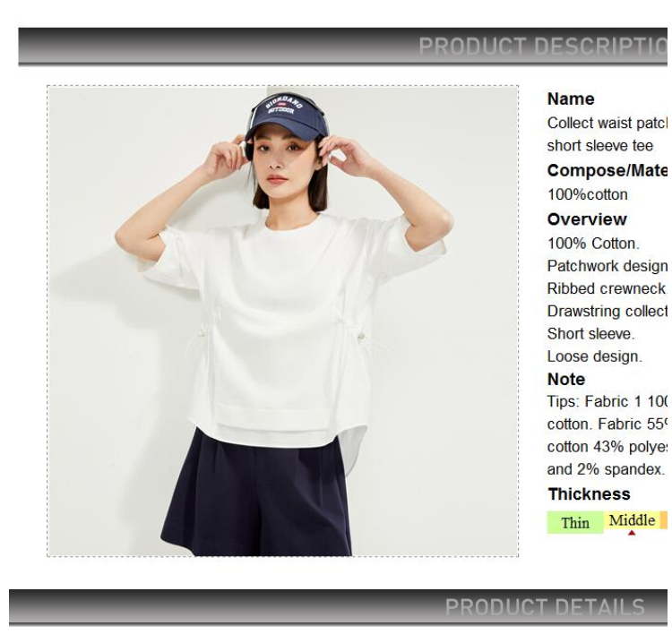This screenshot has height=643, width=672.
Task: Click the Name heading
Action: (571, 99)
